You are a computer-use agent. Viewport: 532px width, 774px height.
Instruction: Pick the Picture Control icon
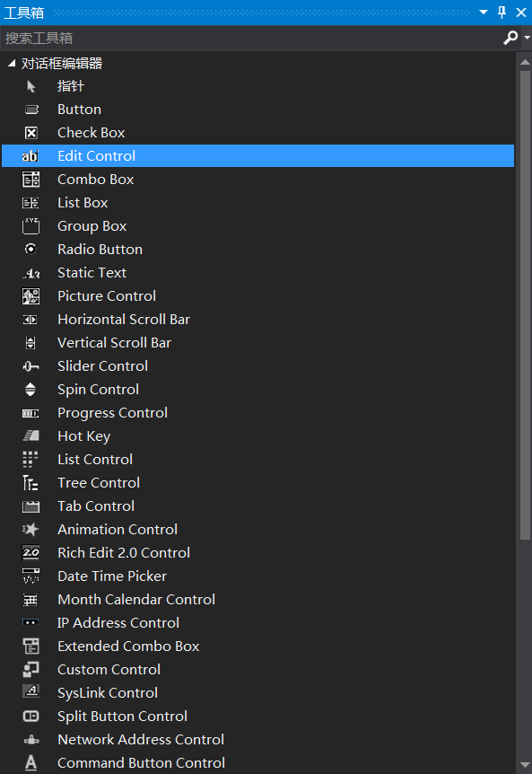31,296
